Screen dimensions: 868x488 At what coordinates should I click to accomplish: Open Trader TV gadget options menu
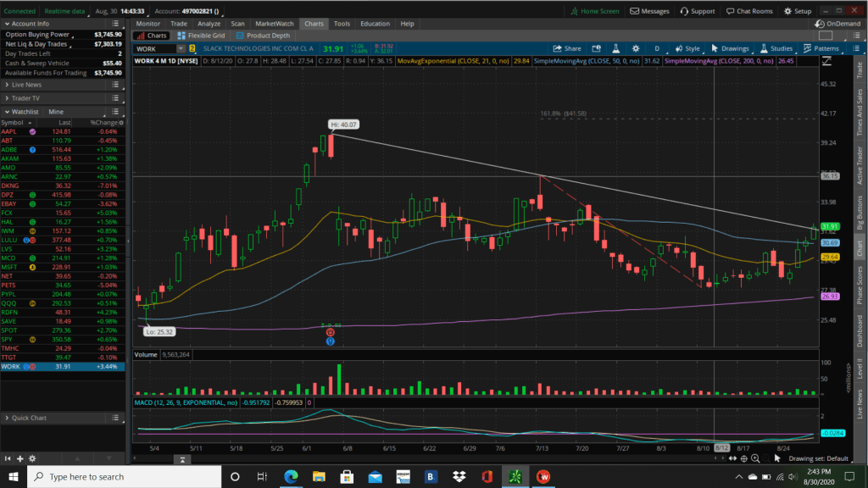[115, 98]
